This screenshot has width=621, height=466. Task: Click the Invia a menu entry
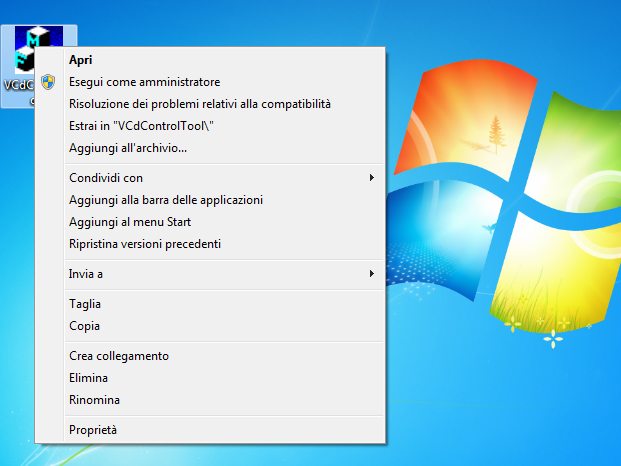click(86, 274)
